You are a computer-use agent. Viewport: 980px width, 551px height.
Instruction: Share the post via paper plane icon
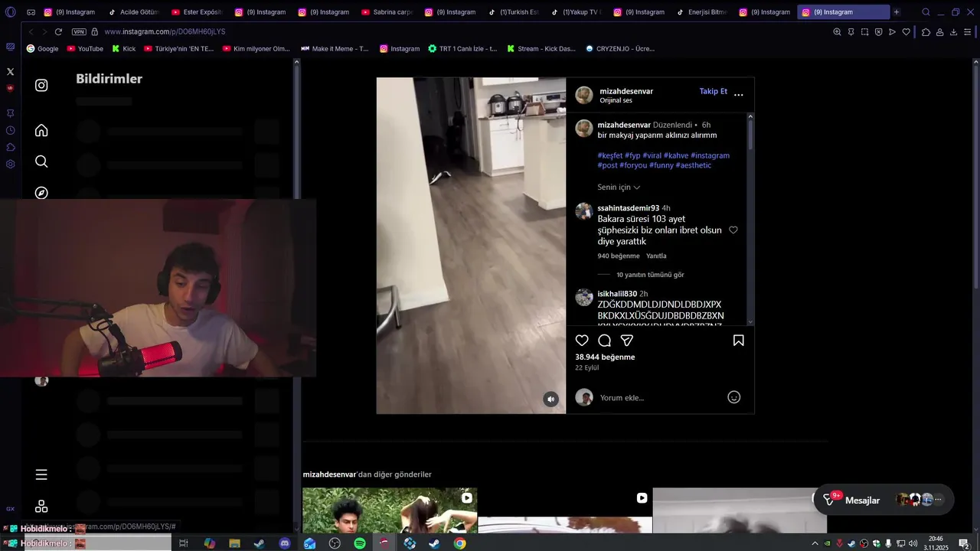[626, 341]
